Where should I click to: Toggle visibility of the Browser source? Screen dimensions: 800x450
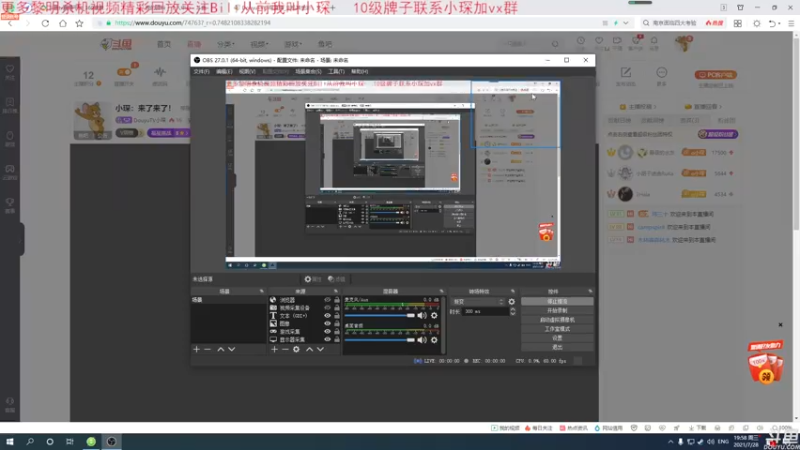tap(328, 300)
